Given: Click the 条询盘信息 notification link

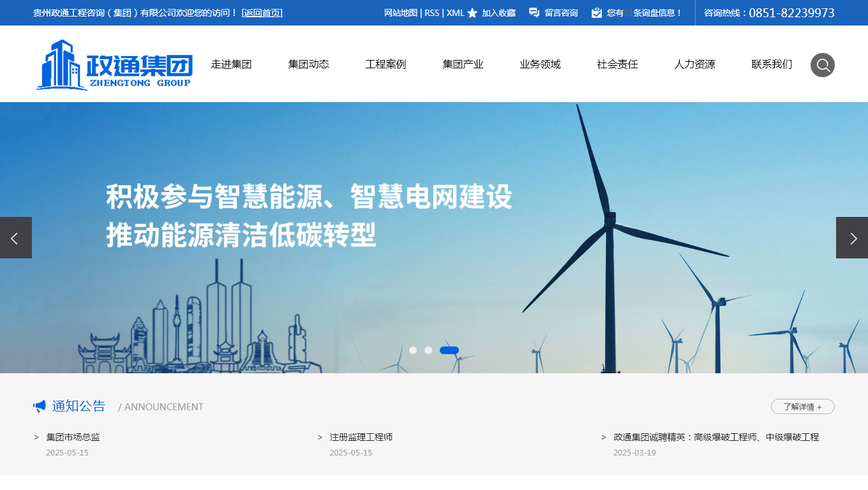Looking at the screenshot, I should [644, 13].
